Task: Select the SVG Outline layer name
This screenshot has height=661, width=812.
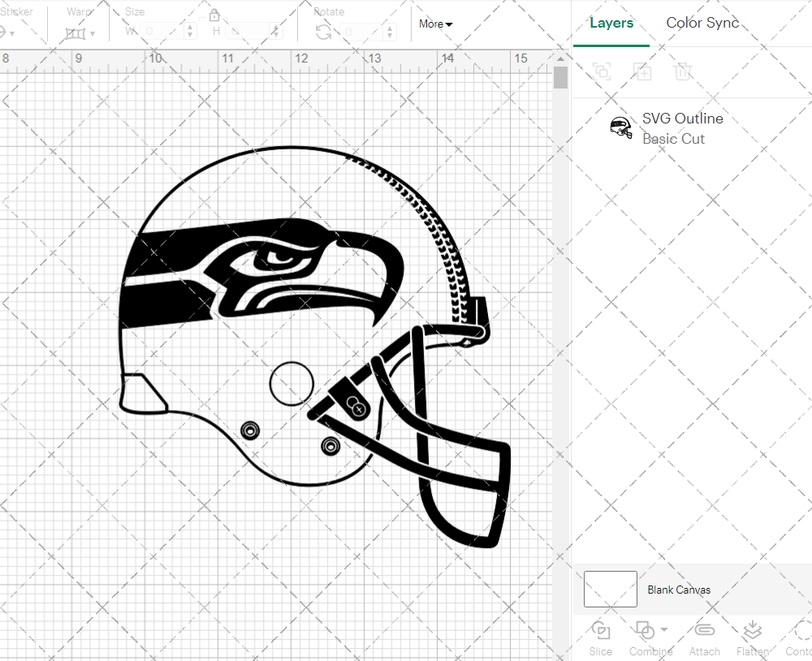Action: [x=683, y=119]
